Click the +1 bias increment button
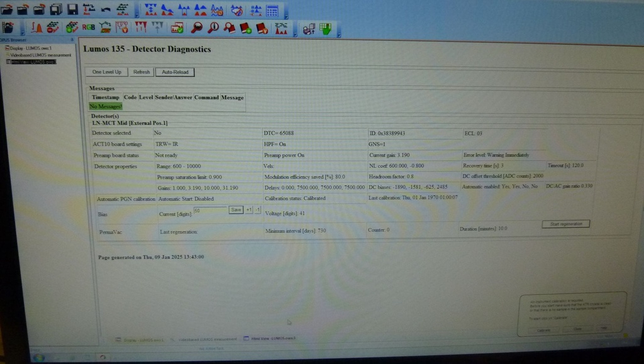644x364 pixels. [249, 210]
